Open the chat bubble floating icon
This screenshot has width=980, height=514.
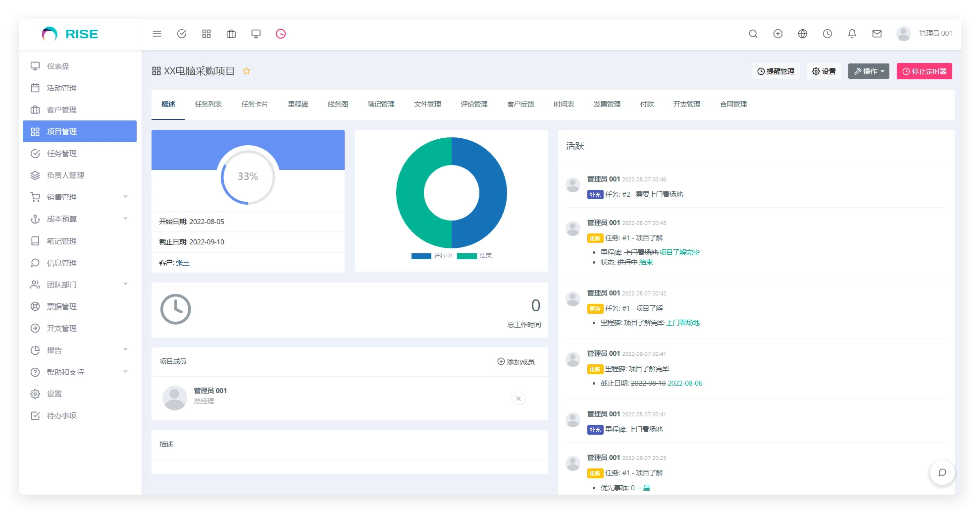coord(942,472)
